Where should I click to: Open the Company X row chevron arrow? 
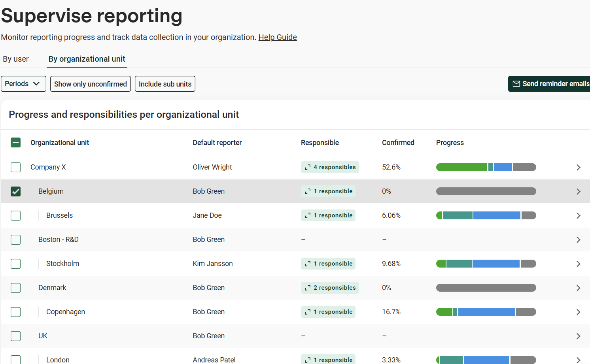pyautogui.click(x=578, y=168)
